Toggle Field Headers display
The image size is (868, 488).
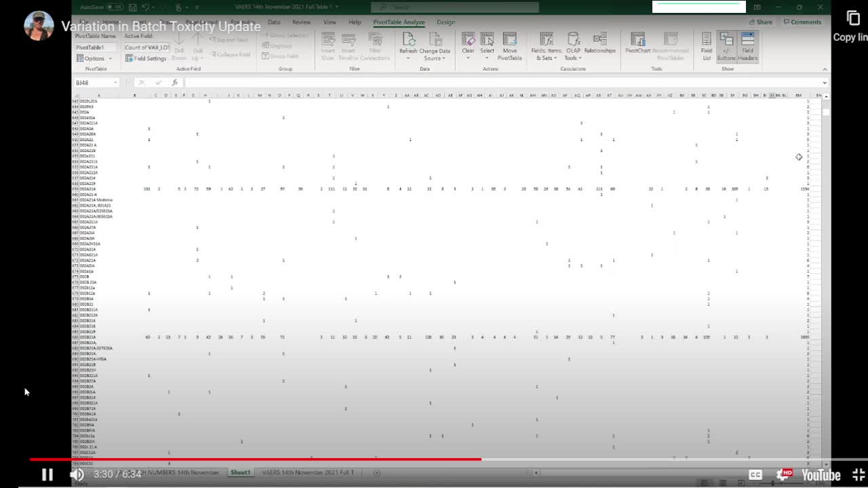[747, 46]
